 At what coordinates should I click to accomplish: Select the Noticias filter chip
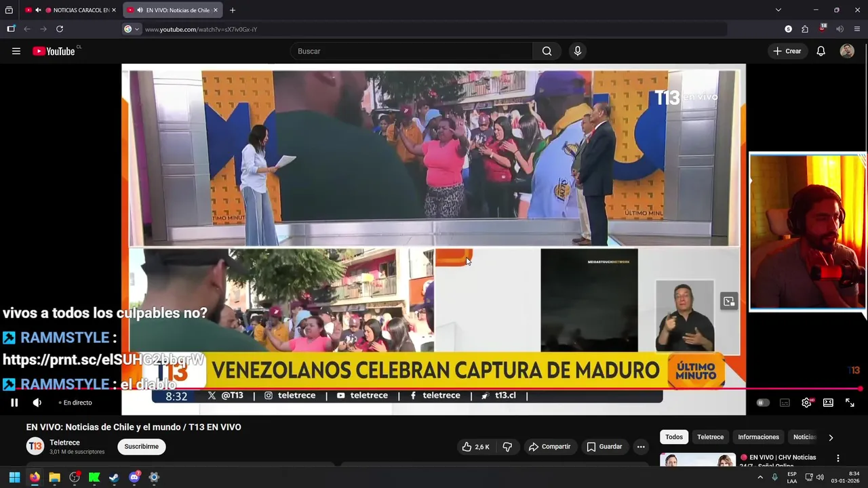click(x=804, y=437)
